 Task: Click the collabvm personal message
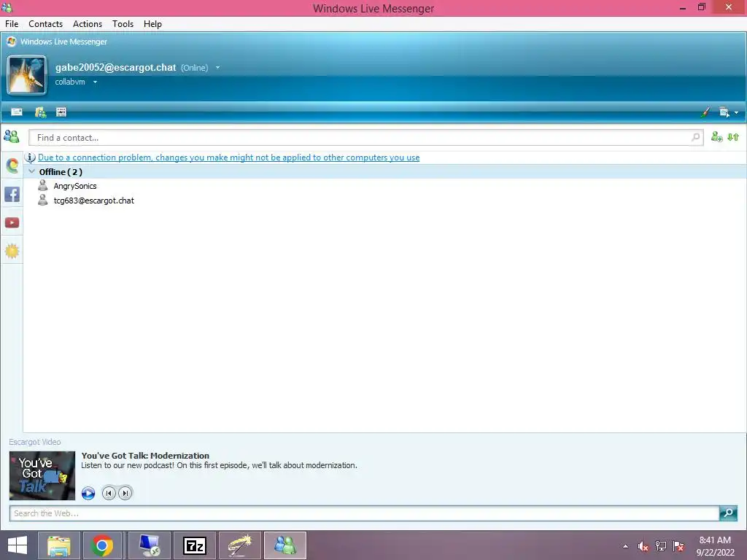click(70, 82)
